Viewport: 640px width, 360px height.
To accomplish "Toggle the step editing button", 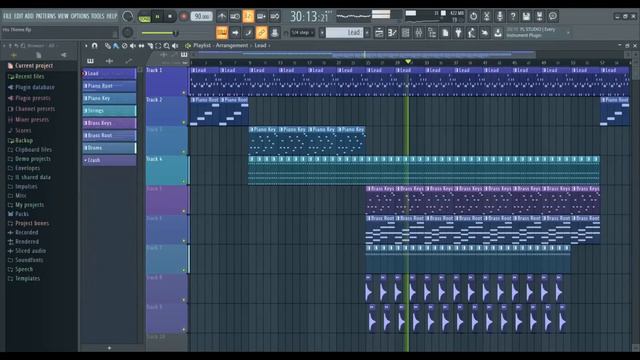I will 248,32.
